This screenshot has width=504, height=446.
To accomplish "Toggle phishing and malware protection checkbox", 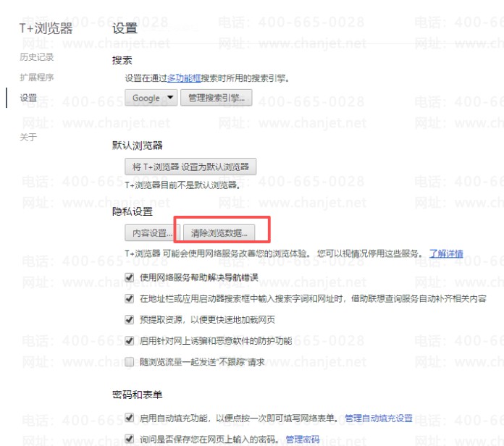I will pyautogui.click(x=129, y=340).
